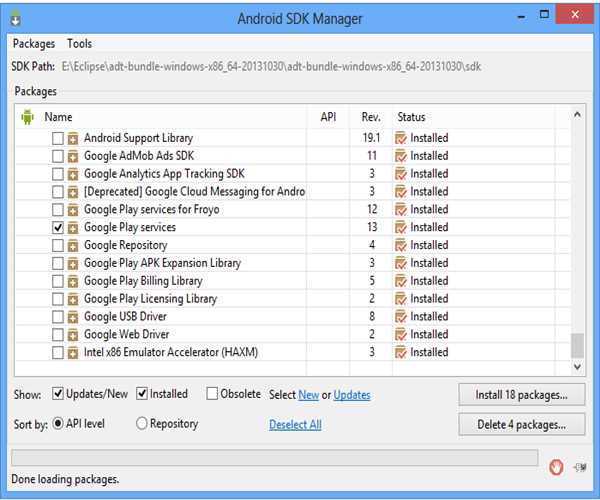The height and width of the screenshot is (500, 600).
Task: Click the New link to select new packages
Action: coord(308,395)
